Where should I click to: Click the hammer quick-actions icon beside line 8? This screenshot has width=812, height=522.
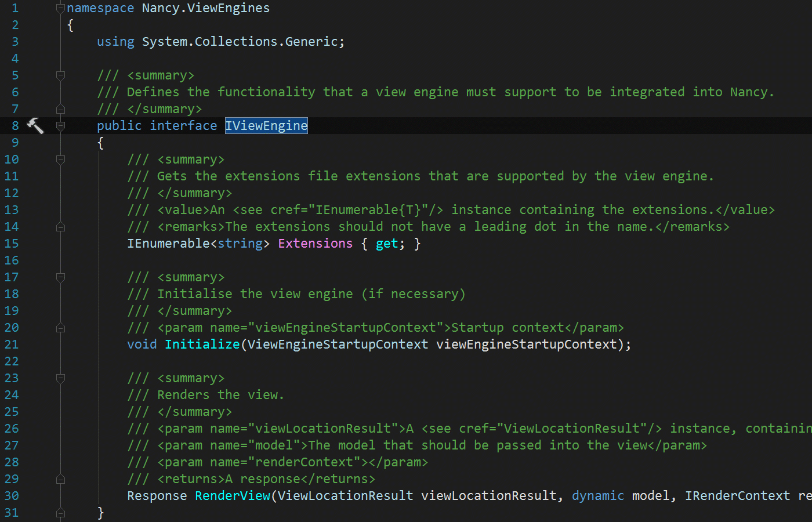(35, 125)
